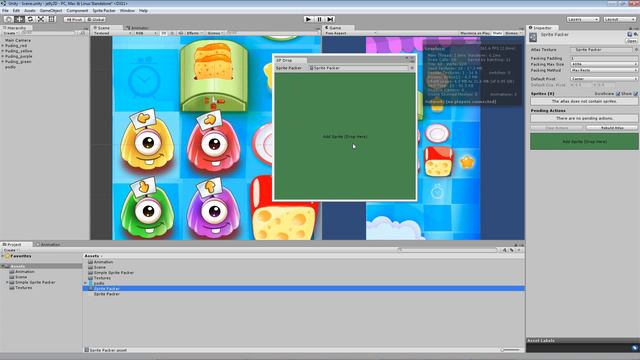Viewport: 640px width, 360px height.
Task: Click the Play button
Action: coord(309,19)
